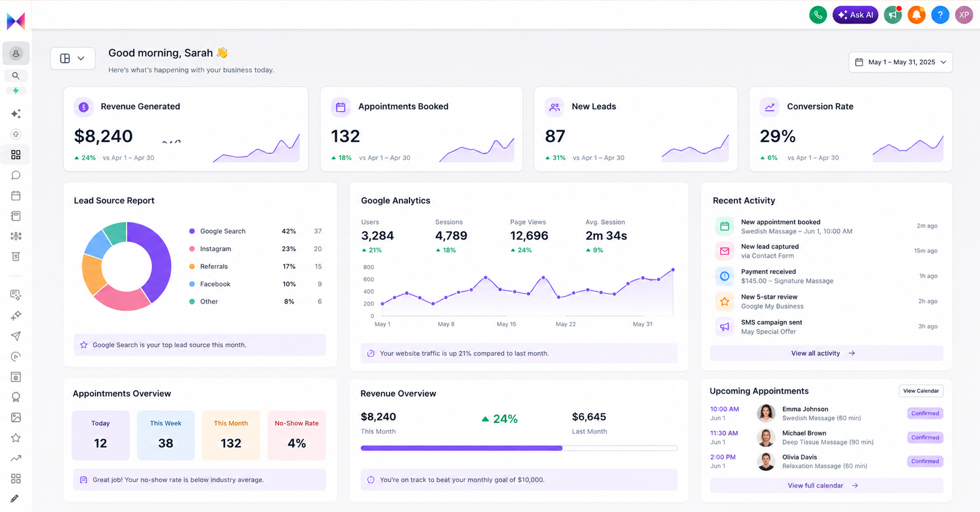The width and height of the screenshot is (980, 512).
Task: Open the sidebar contacts book icon
Action: click(x=16, y=216)
